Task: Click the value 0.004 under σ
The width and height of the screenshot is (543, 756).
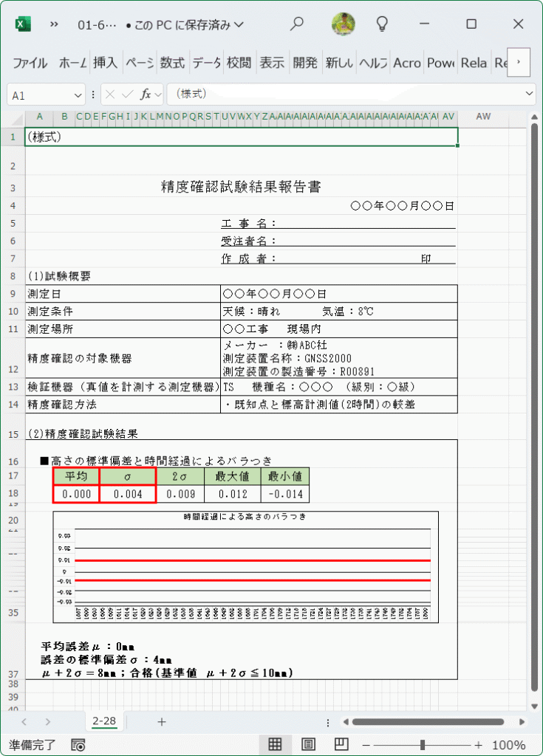Action: click(128, 494)
